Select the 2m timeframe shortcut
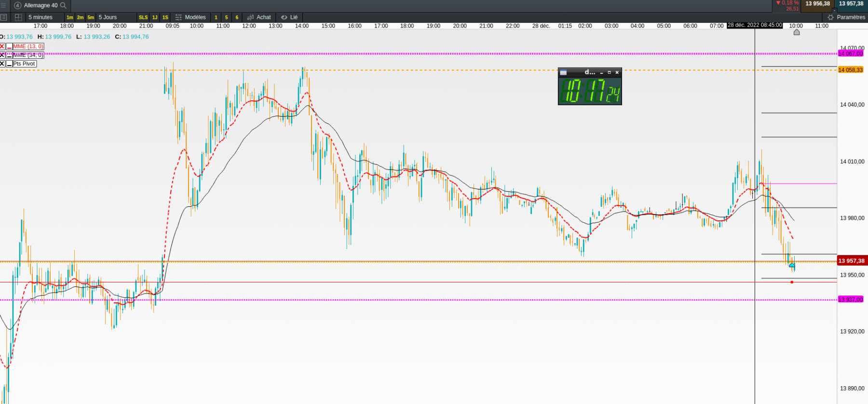 (80, 17)
